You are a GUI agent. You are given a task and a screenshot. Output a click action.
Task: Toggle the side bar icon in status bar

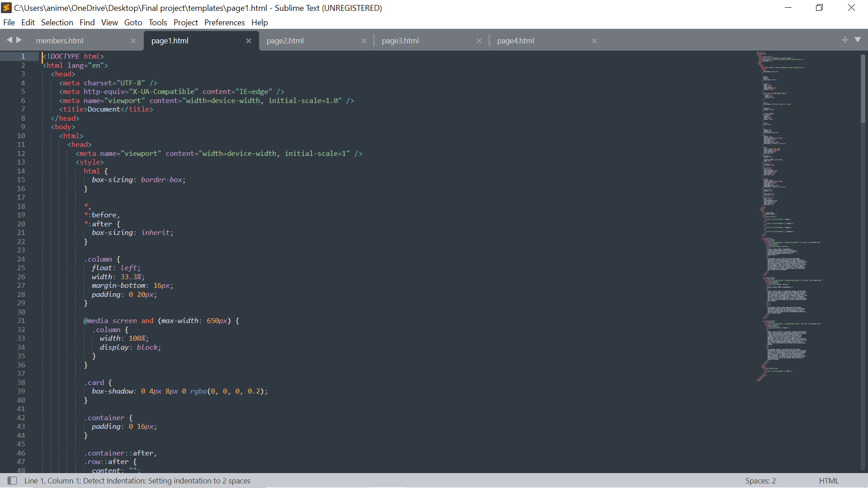[x=12, y=481]
